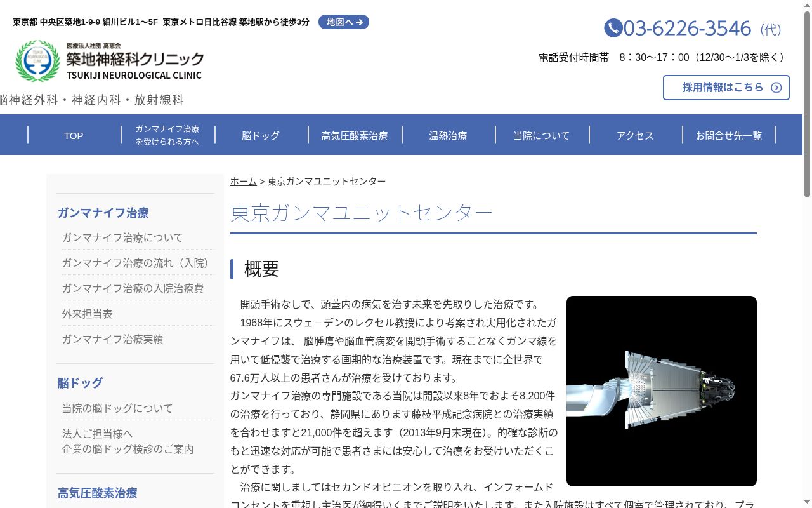Click the 概要 section heading

click(x=261, y=269)
